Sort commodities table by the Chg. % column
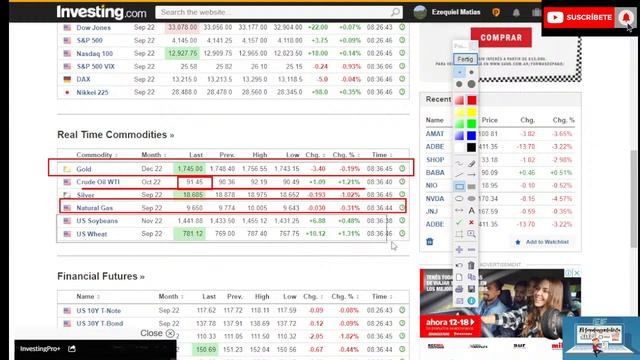640x360 pixels. pyautogui.click(x=345, y=155)
